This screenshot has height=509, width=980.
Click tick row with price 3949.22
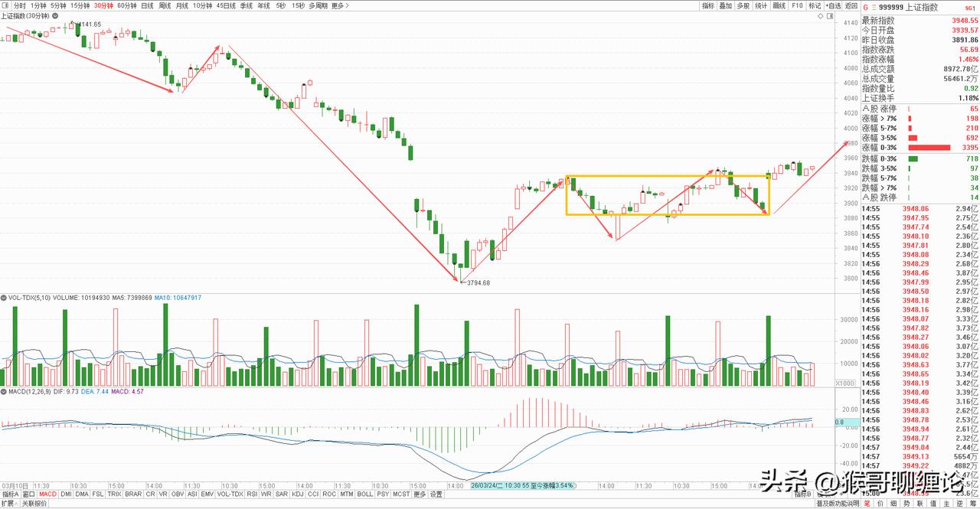920,465
